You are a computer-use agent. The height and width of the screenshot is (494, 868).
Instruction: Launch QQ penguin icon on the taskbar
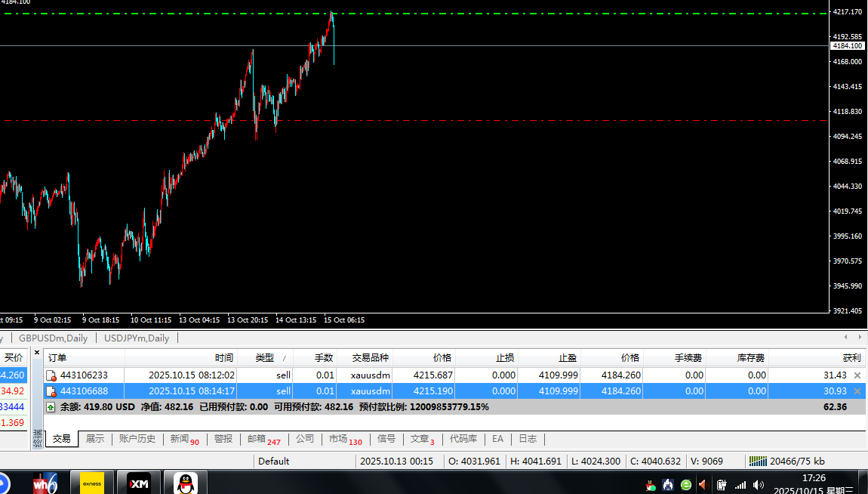tap(186, 483)
